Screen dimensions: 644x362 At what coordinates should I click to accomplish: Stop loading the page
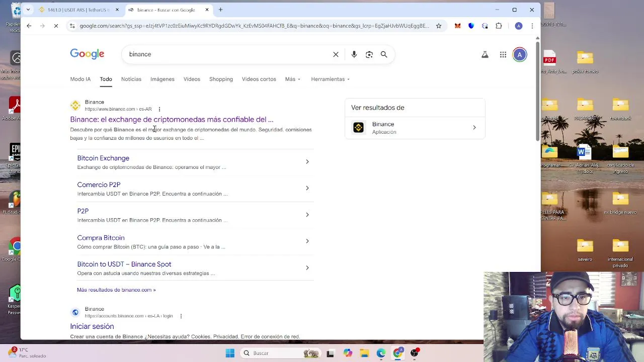[56, 26]
